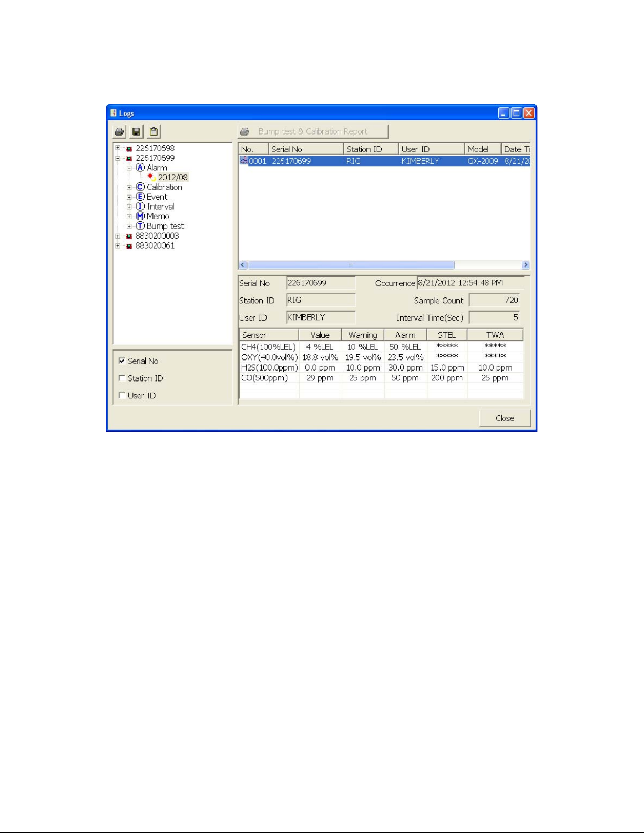This screenshot has height=833, width=644.
Task: Enable the User ID checkbox
Action: [122, 396]
